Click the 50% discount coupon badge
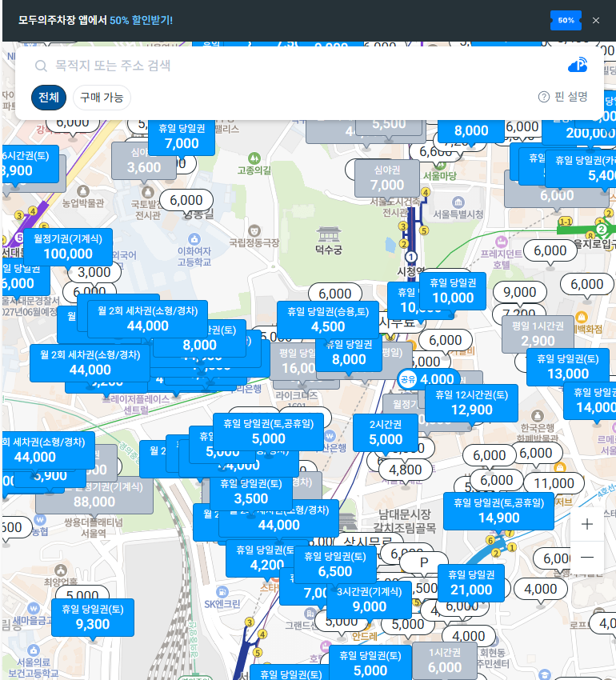This screenshot has width=616, height=680. click(x=566, y=20)
